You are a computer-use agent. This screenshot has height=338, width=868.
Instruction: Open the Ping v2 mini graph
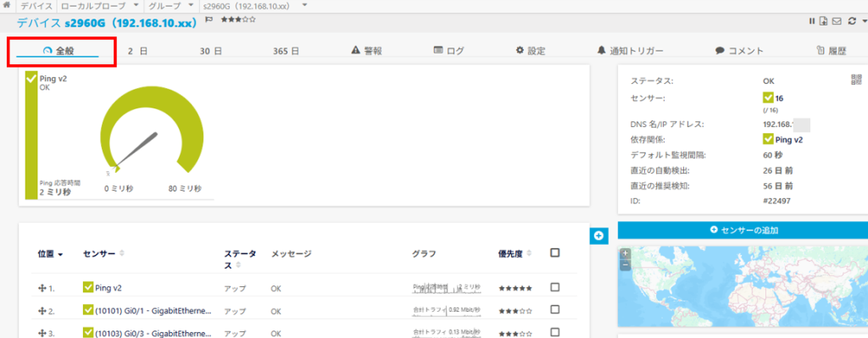448,288
